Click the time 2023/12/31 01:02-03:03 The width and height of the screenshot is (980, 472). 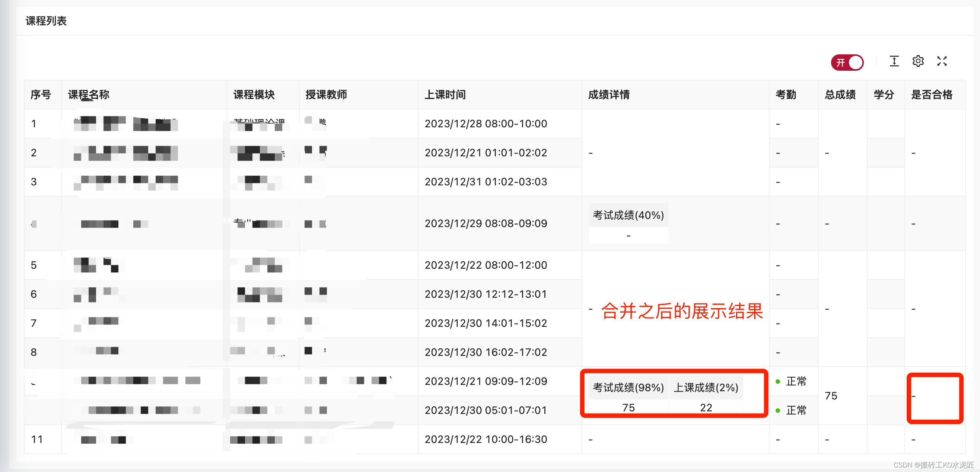point(486,182)
